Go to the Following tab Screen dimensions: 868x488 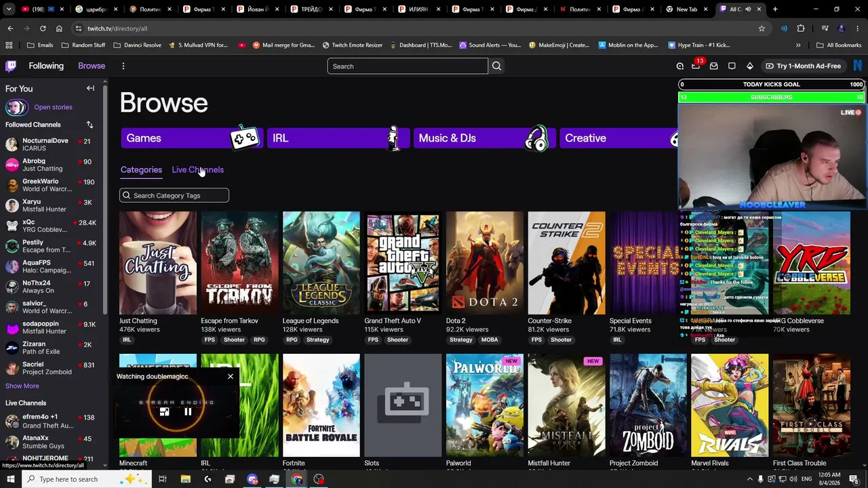pos(46,66)
